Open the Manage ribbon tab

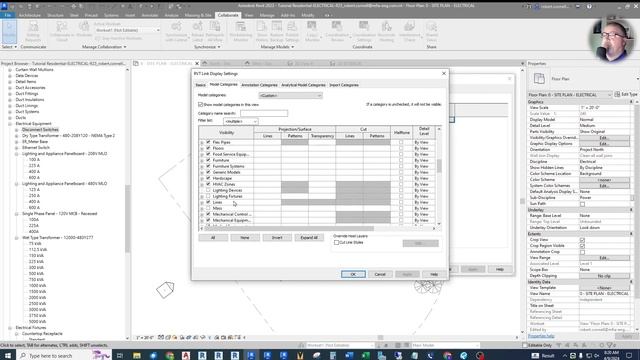(x=267, y=15)
